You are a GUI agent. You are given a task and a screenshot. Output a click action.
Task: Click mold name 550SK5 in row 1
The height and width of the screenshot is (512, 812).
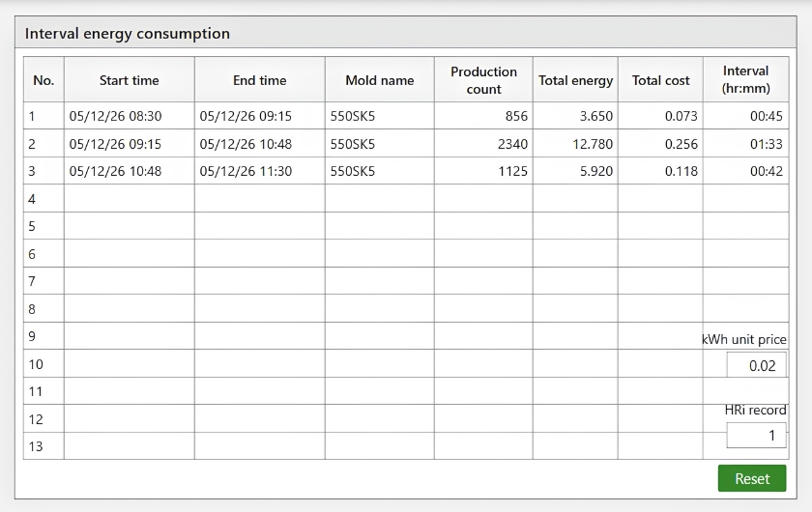[353, 116]
